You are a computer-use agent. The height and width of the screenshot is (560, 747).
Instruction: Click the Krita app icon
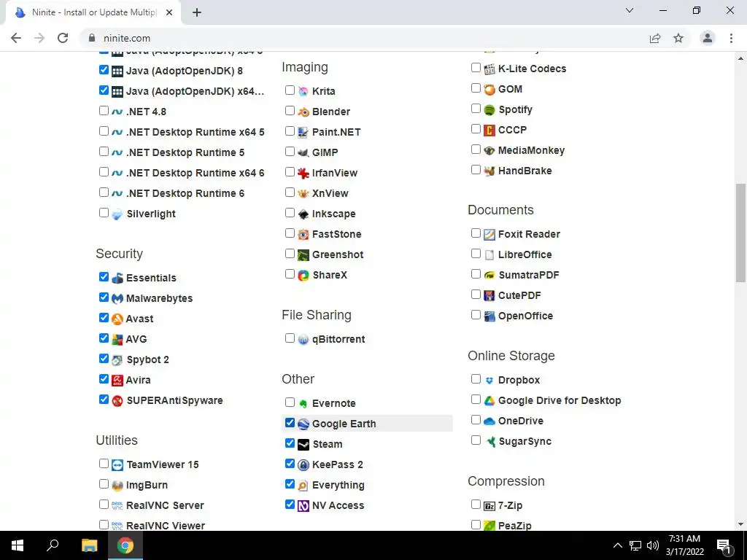[x=303, y=91]
